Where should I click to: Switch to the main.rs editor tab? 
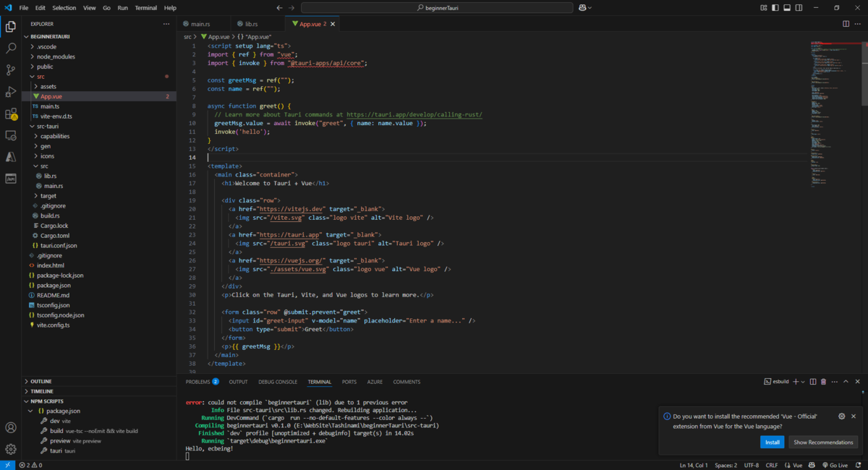point(200,24)
